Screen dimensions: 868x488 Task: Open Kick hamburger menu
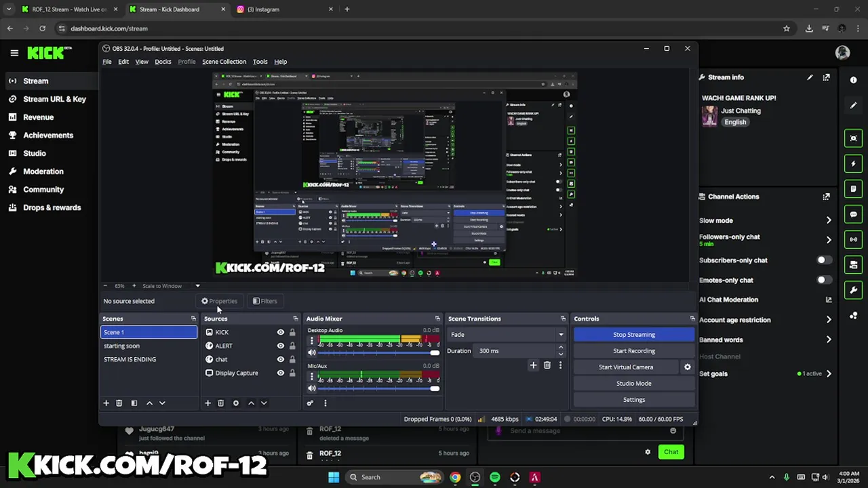tap(14, 53)
